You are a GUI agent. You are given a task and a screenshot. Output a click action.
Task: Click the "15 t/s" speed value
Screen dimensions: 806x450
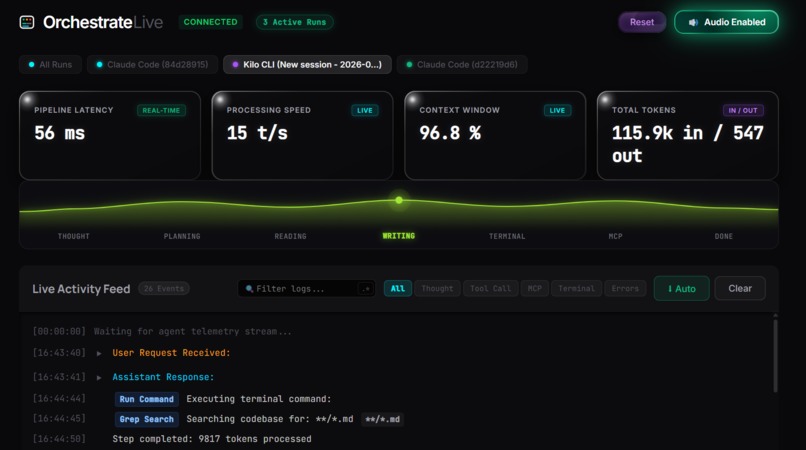click(257, 133)
